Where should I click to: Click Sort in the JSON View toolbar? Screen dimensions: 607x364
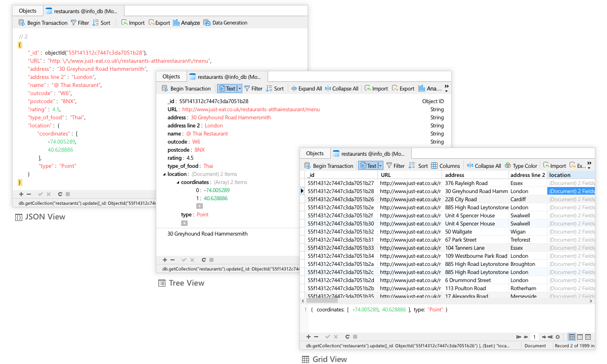click(101, 23)
